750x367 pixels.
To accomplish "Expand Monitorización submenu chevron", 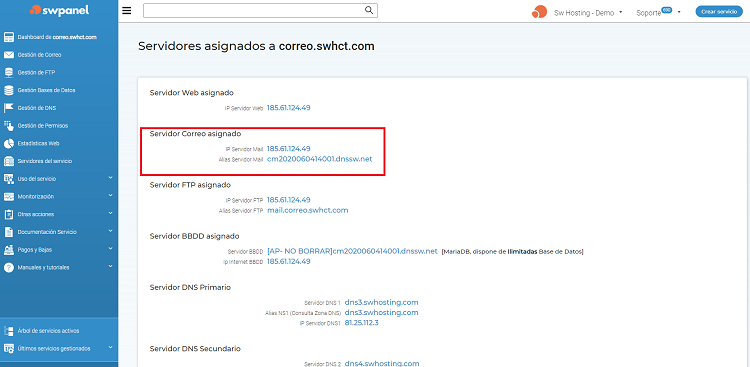I will coord(110,196).
